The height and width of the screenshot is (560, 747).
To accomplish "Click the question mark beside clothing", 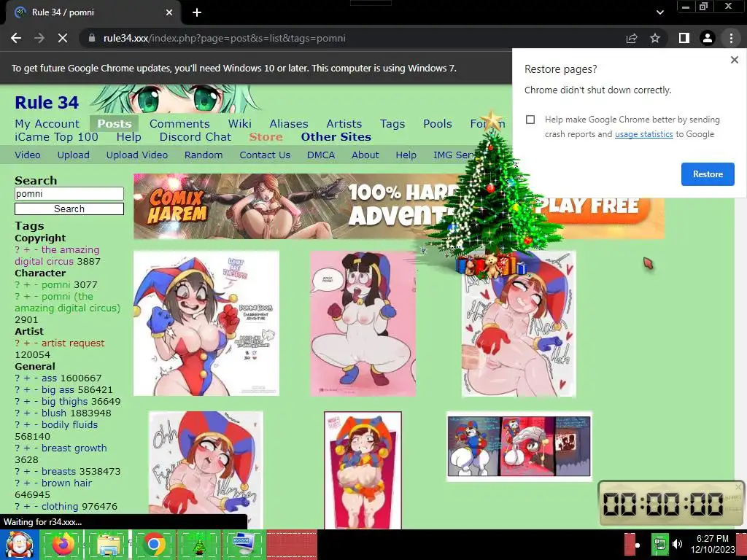I will point(18,507).
